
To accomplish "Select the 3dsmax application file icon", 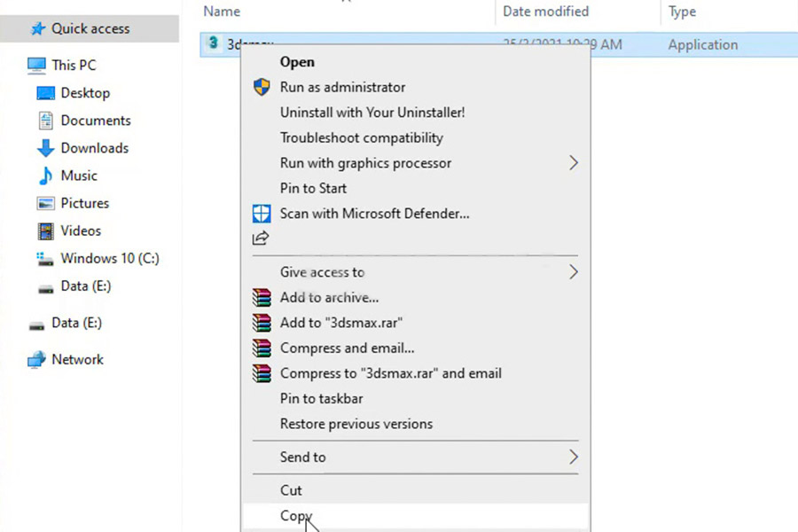I will (x=213, y=43).
